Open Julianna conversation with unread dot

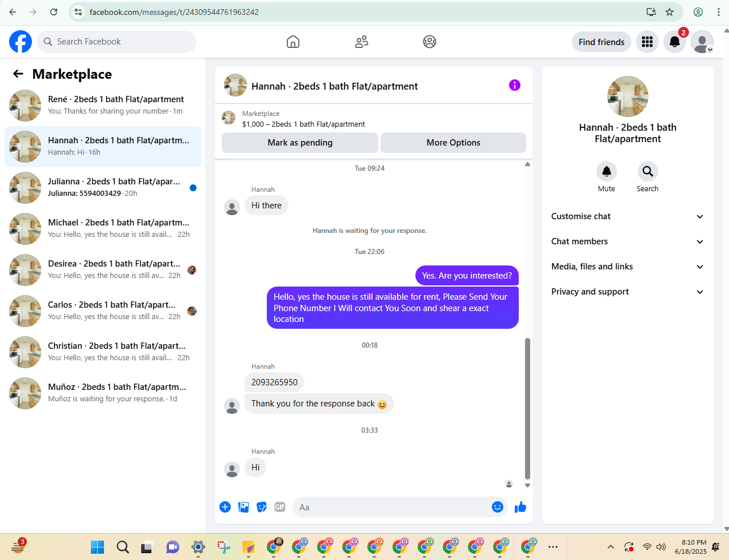103,188
